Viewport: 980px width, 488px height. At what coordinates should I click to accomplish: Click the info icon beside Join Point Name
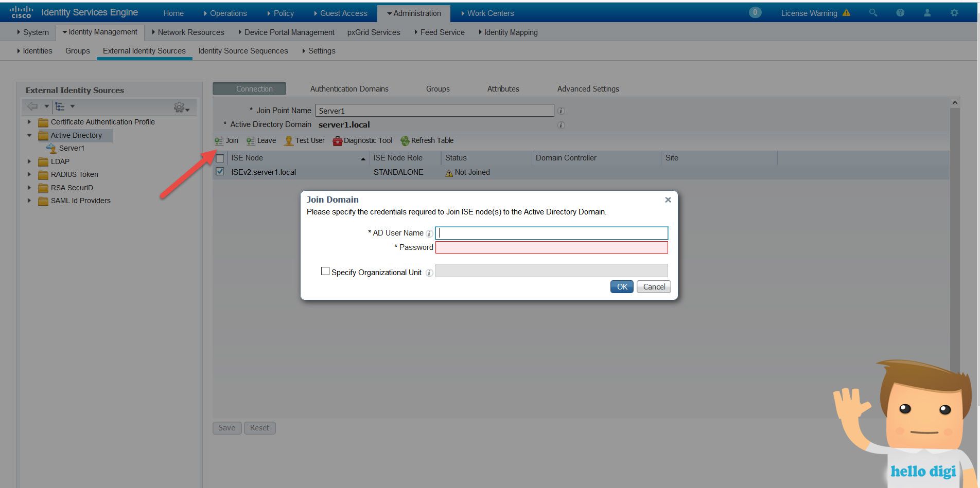(561, 111)
